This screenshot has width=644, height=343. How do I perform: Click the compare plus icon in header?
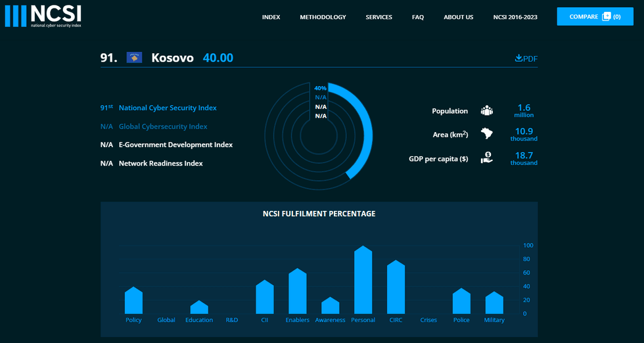point(606,16)
